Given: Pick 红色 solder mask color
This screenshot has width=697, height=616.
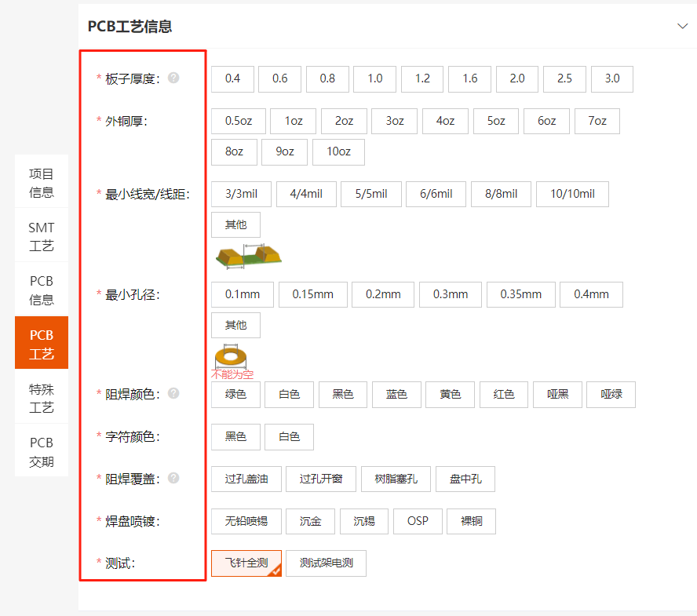Looking at the screenshot, I should pyautogui.click(x=504, y=395).
